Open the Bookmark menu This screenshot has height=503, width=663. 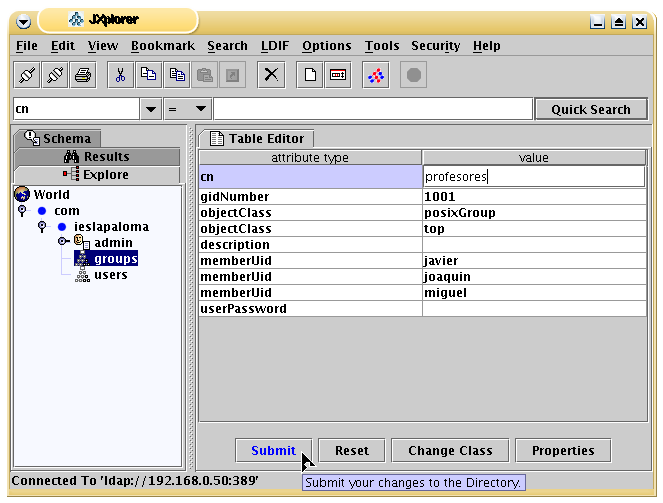coord(162,46)
